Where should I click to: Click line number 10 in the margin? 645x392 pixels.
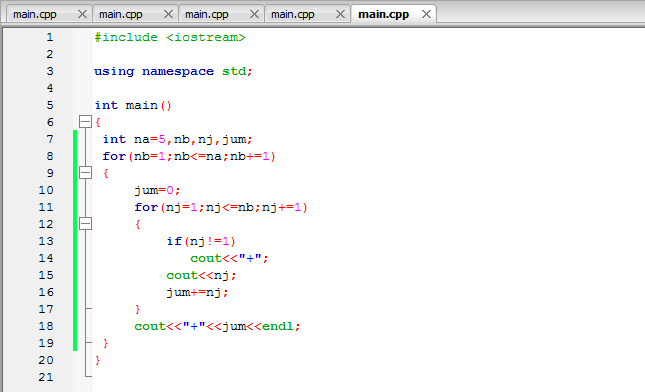[x=46, y=190]
